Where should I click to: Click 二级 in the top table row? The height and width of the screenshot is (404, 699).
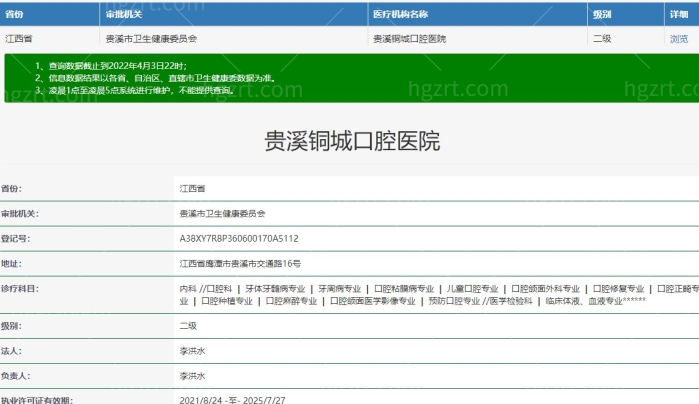coord(602,39)
